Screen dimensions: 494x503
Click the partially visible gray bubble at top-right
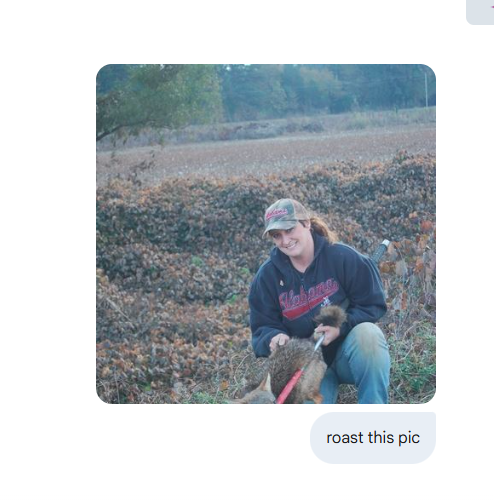(x=480, y=12)
